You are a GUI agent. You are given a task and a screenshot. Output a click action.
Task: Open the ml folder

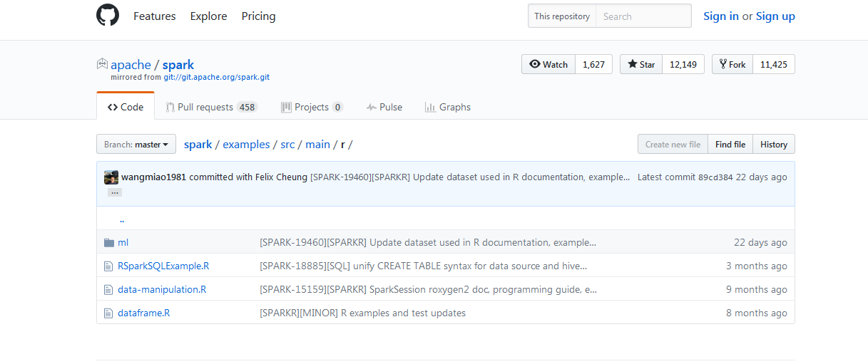123,242
